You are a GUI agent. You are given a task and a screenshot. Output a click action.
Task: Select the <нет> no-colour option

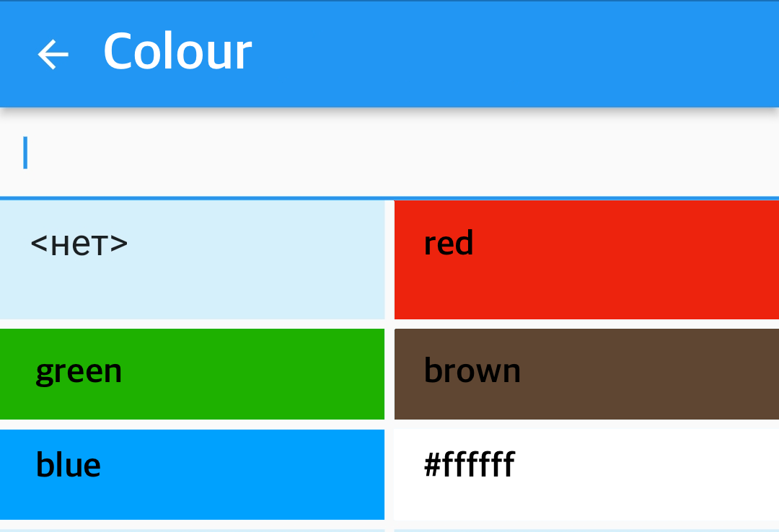(193, 260)
